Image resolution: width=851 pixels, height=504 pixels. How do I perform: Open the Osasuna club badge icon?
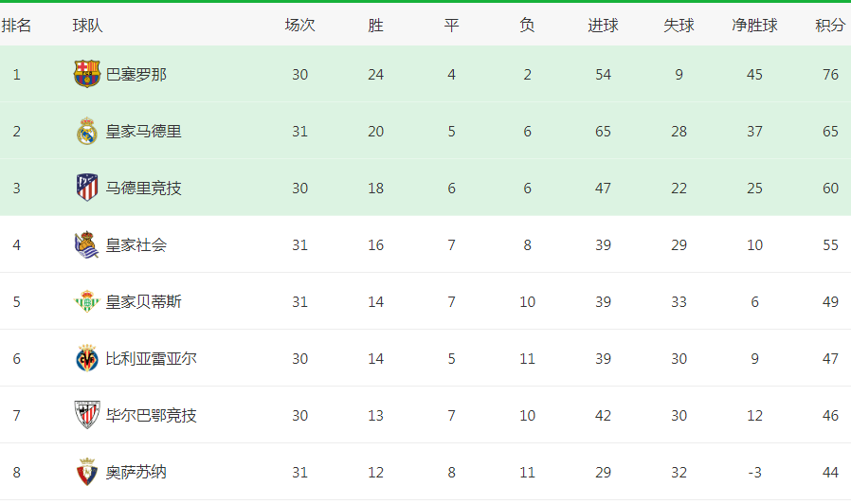click(87, 472)
